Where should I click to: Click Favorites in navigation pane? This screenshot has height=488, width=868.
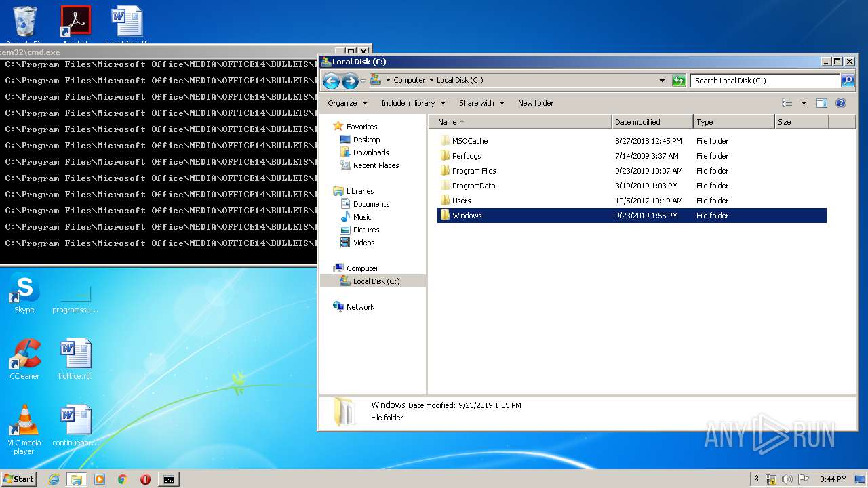(x=361, y=127)
